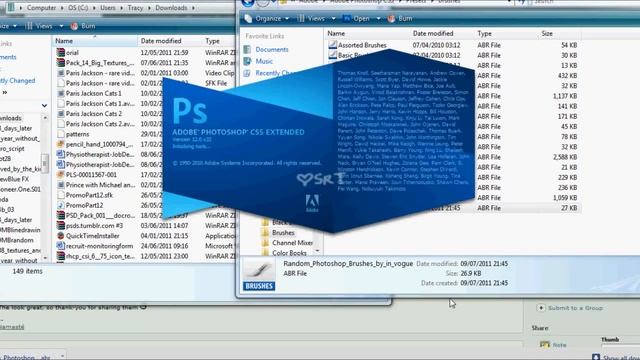Screen dimensions: 640x360
Task: Click the Brushes folder icon in tree
Action: pos(265,233)
